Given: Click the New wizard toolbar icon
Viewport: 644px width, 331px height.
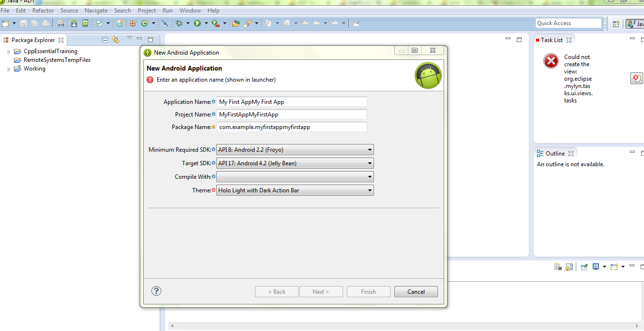Looking at the screenshot, I should 5,23.
